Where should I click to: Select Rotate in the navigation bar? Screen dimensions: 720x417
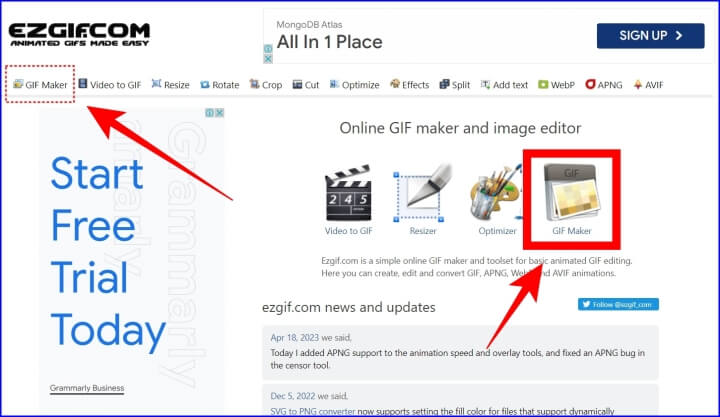coord(219,85)
